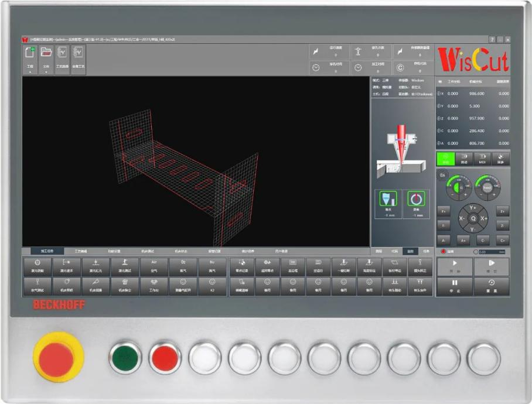This screenshot has height=404, width=532.
Task: Adjust the green override dial beside En
Action: [458, 187]
